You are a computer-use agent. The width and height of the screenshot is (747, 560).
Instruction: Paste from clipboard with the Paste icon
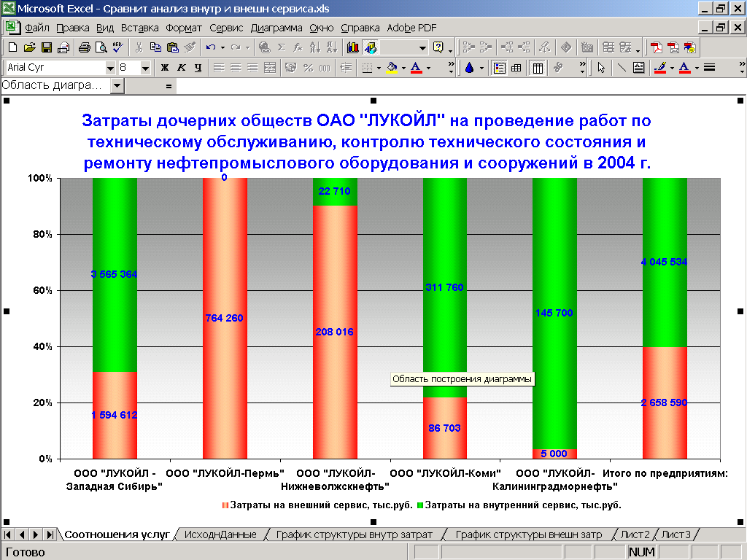172,47
